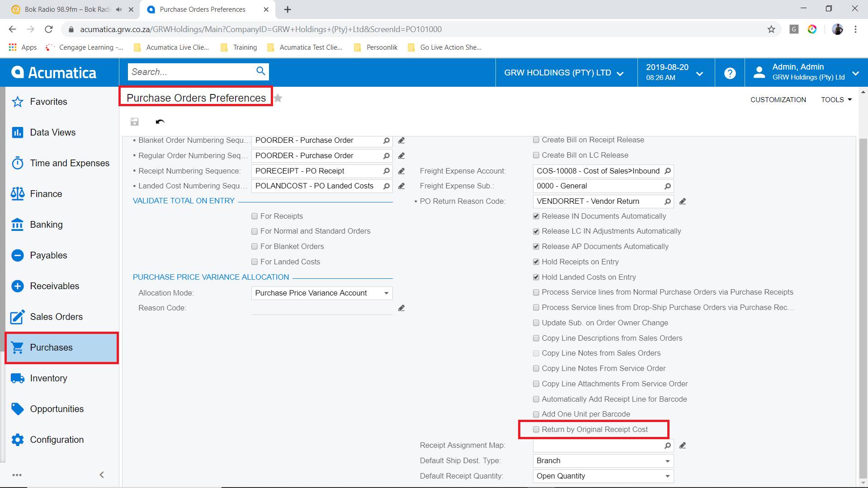
Task: Open the TOOLS dropdown menu
Action: coord(836,100)
